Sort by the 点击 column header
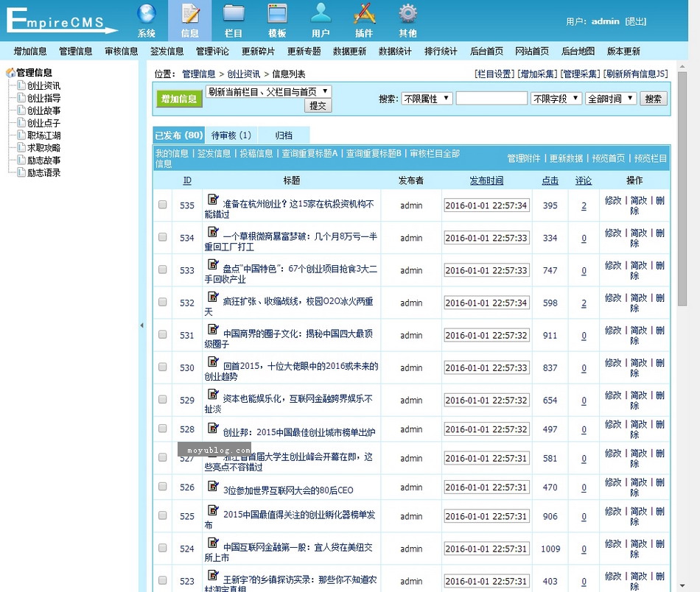The image size is (700, 592). (550, 180)
